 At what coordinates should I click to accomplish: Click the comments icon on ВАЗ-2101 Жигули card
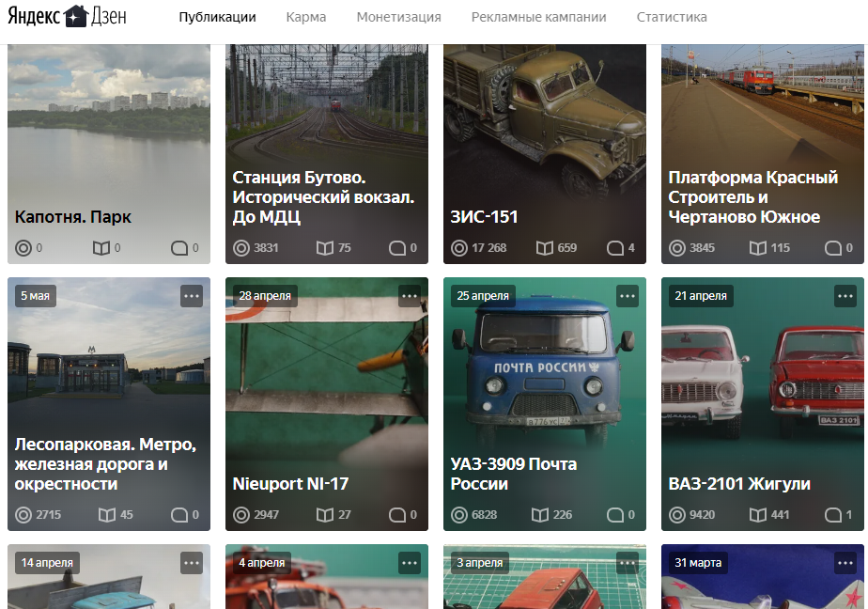pyautogui.click(x=833, y=515)
